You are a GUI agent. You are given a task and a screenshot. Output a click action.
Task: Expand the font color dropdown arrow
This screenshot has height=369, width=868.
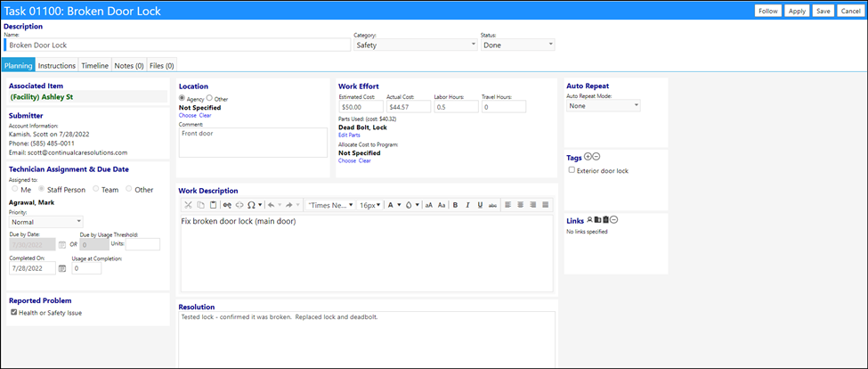[399, 206]
